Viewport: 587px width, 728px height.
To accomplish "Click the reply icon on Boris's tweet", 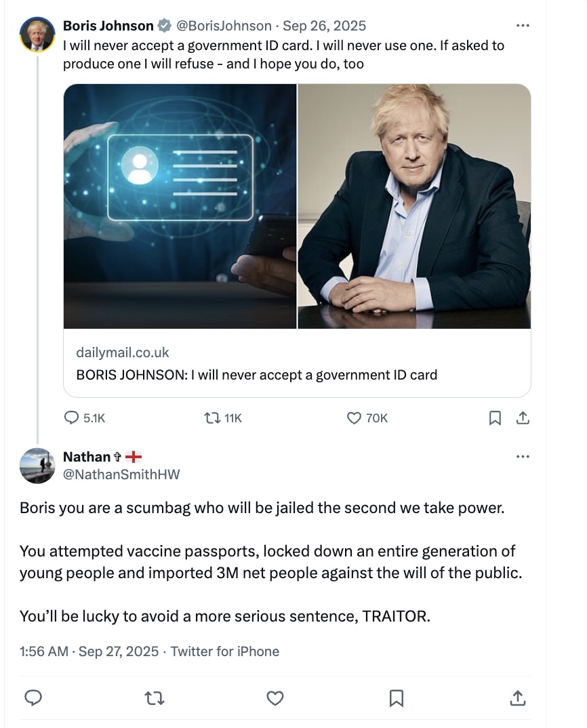I will coord(71,418).
